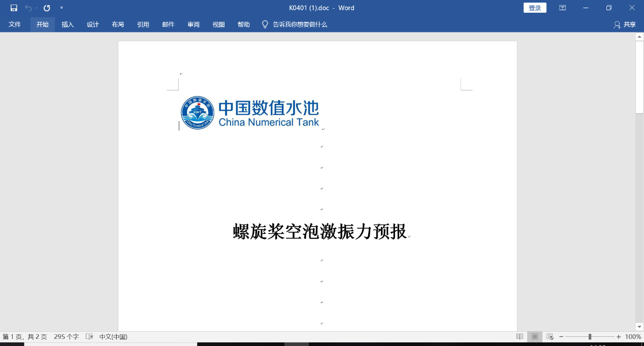Switch to the 审阅 (Review) tab
This screenshot has width=644, height=346.
(x=194, y=24)
